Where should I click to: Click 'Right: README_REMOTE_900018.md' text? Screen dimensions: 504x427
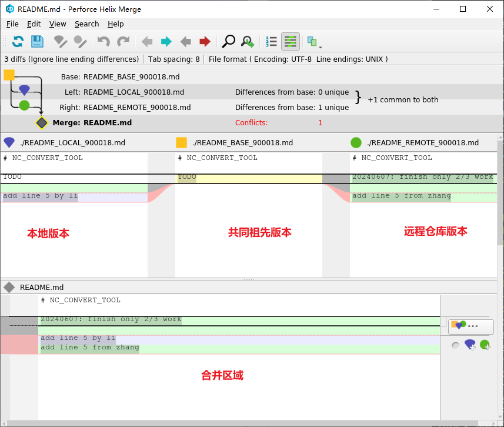125,108
